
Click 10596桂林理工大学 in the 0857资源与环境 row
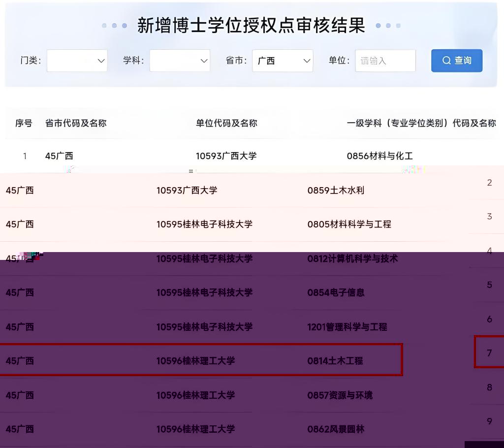coord(196,395)
